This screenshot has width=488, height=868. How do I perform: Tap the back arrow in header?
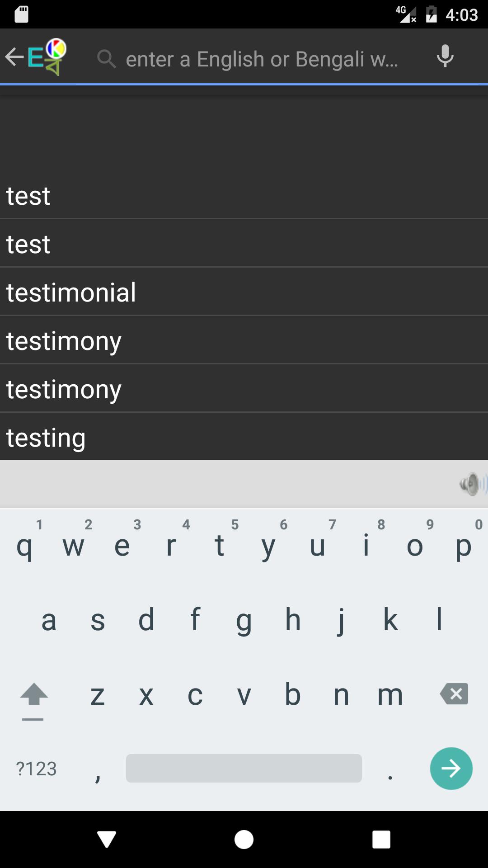click(x=14, y=57)
